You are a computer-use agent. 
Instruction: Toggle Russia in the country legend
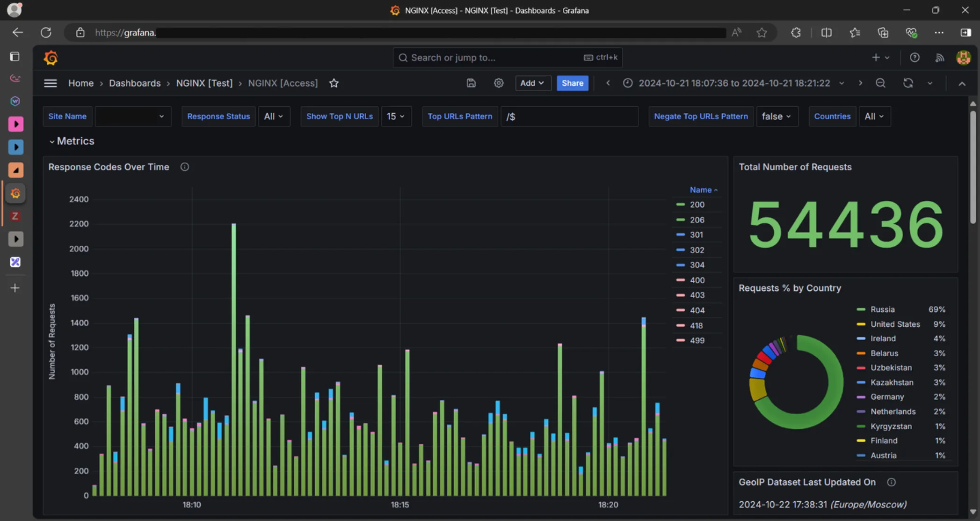click(x=882, y=309)
